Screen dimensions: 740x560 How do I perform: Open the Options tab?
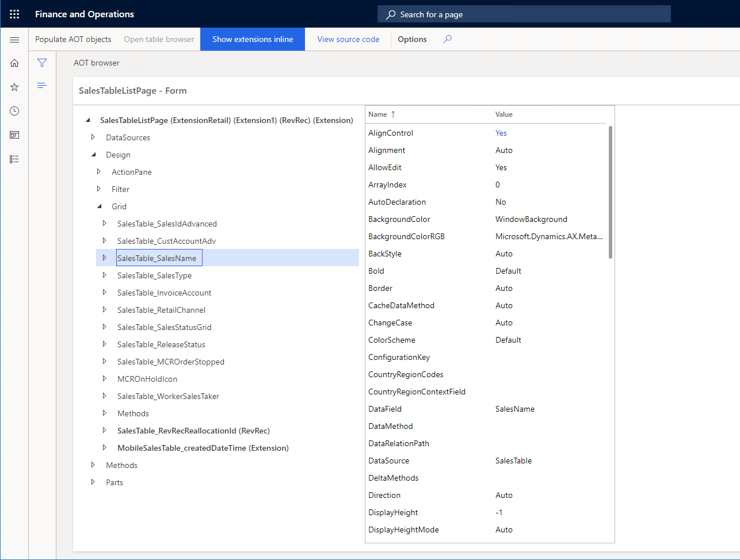412,39
